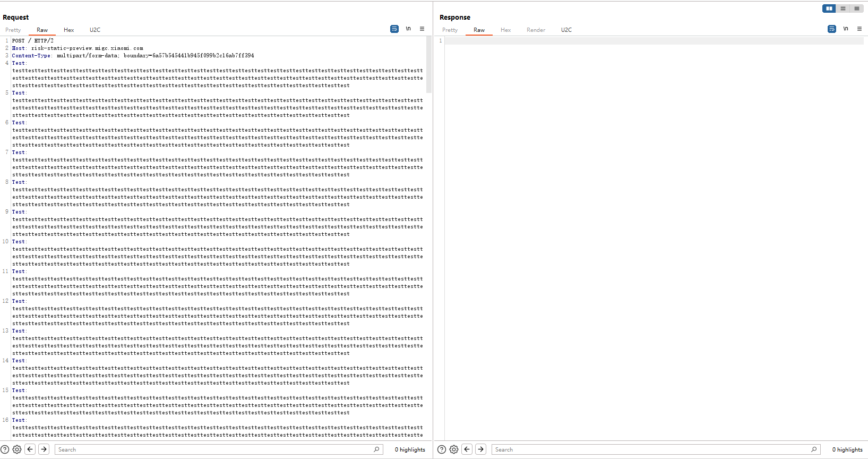Select top-bottom split layout icon
The width and height of the screenshot is (868, 459).
[x=843, y=8]
